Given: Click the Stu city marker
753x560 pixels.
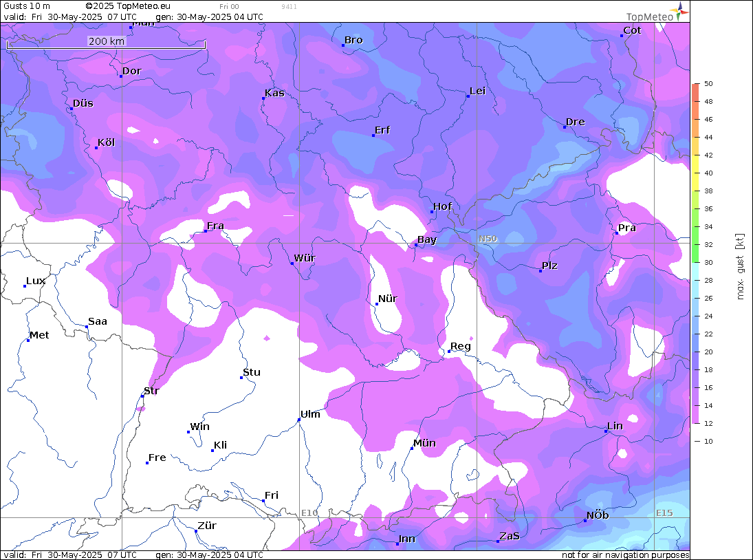Looking at the screenshot, I should point(241,378).
